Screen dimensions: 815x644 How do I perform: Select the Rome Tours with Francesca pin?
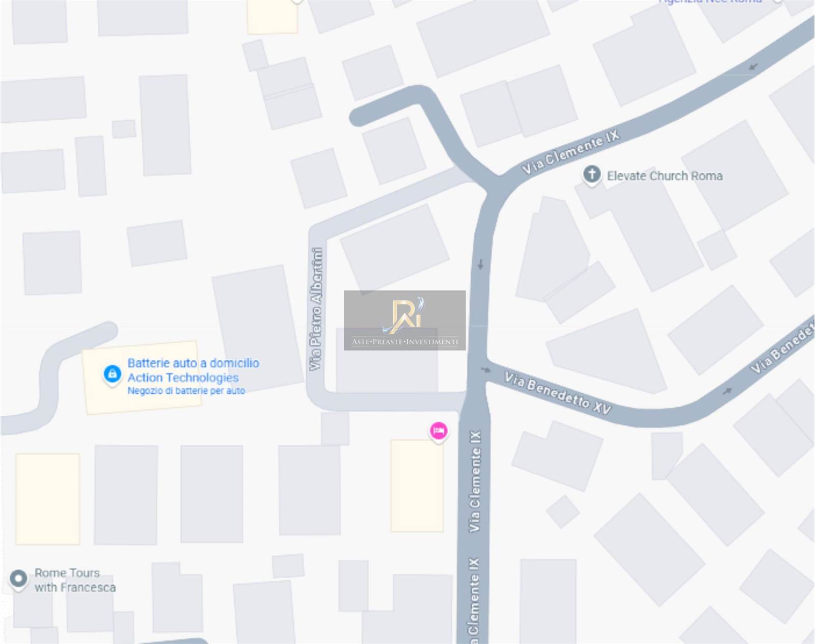19,579
